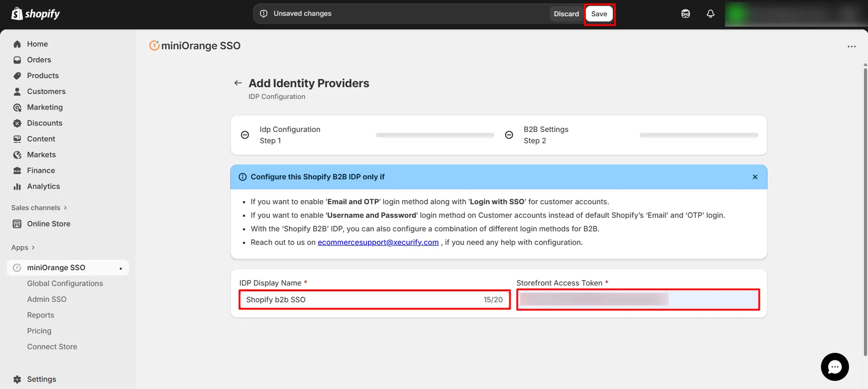Click the Shopify logo
The width and height of the screenshot is (868, 389).
35,14
